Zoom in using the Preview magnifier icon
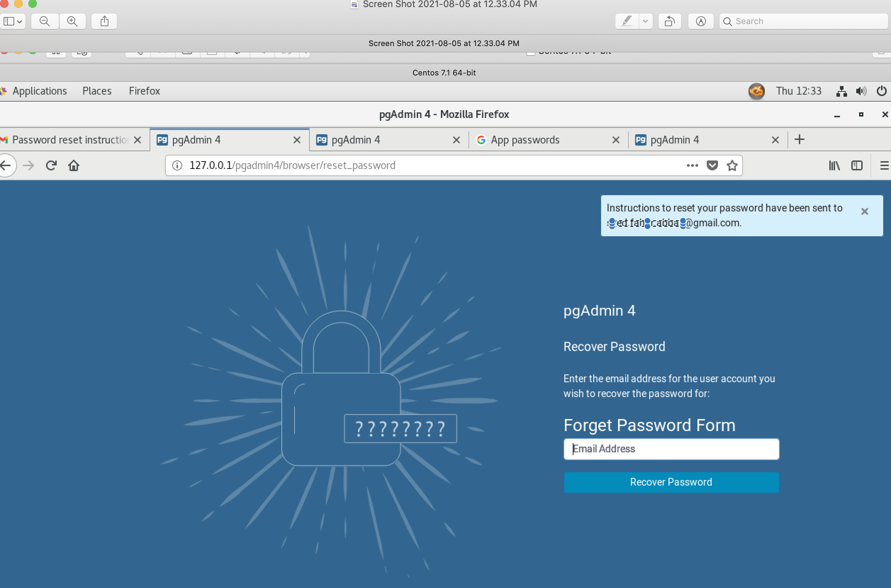The height and width of the screenshot is (588, 891). (72, 21)
